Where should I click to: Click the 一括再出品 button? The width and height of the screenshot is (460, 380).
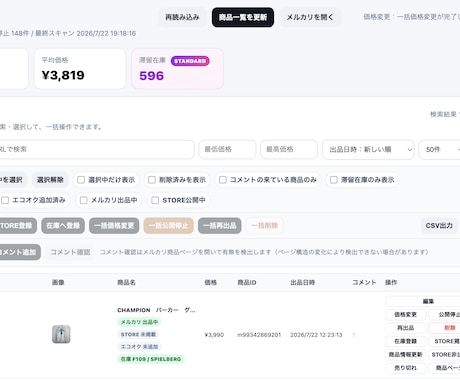[x=220, y=226]
